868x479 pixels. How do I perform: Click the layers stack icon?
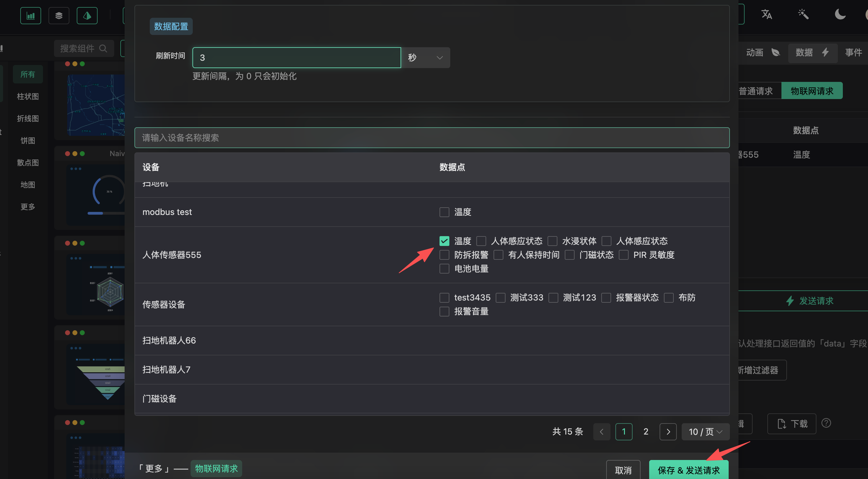pos(59,16)
